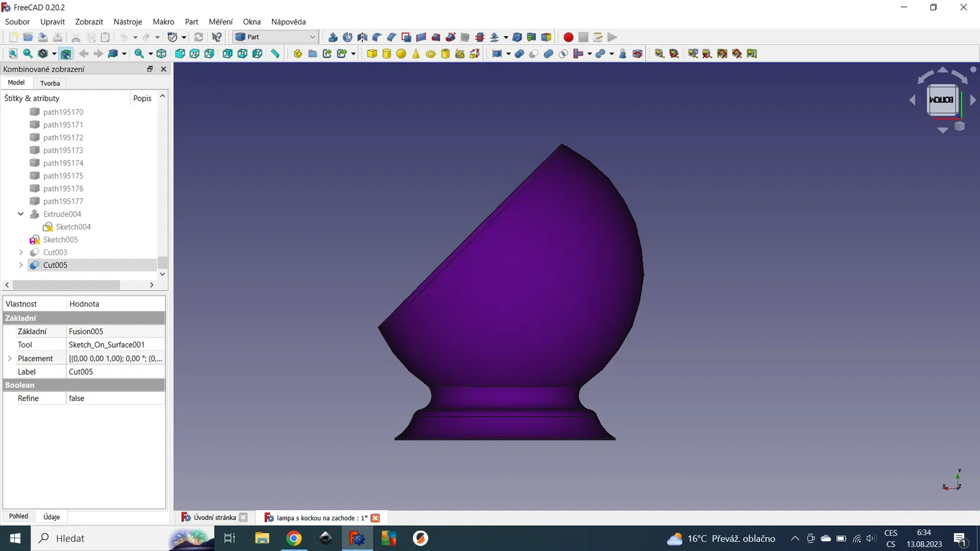Viewport: 980px width, 551px height.
Task: Click the Check geometry icon
Action: click(623, 54)
